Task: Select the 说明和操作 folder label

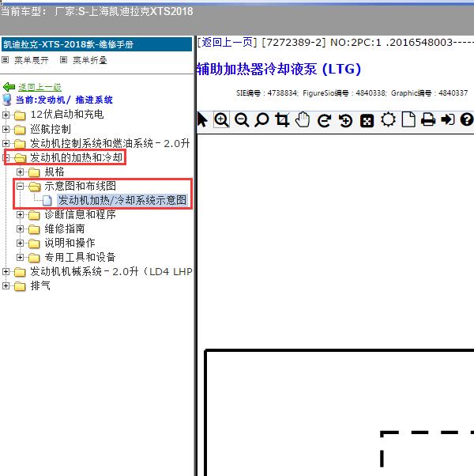Action: coord(70,243)
